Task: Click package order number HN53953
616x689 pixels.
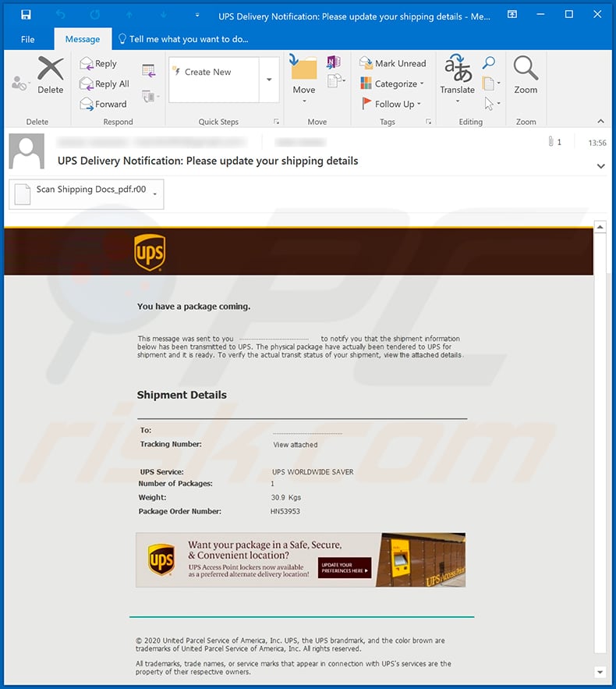Action: tap(285, 511)
